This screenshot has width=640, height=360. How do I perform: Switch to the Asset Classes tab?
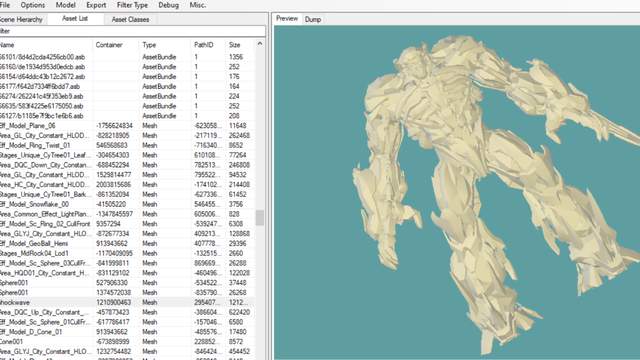130,20
